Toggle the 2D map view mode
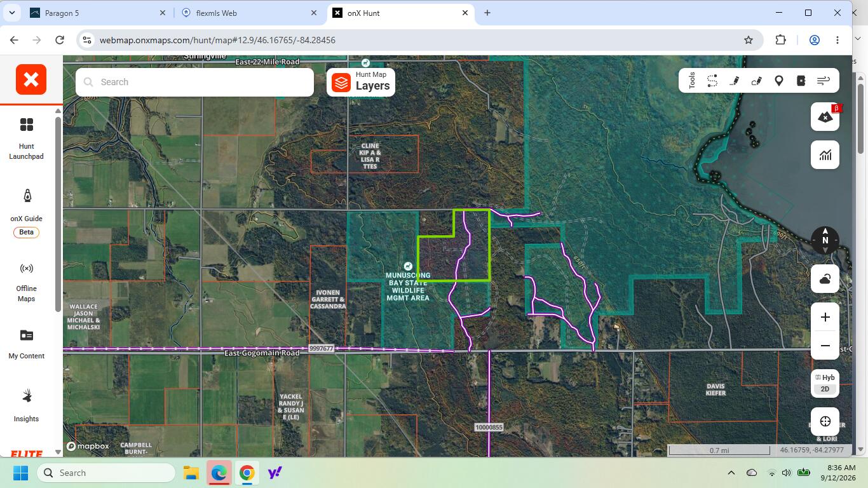 (825, 389)
